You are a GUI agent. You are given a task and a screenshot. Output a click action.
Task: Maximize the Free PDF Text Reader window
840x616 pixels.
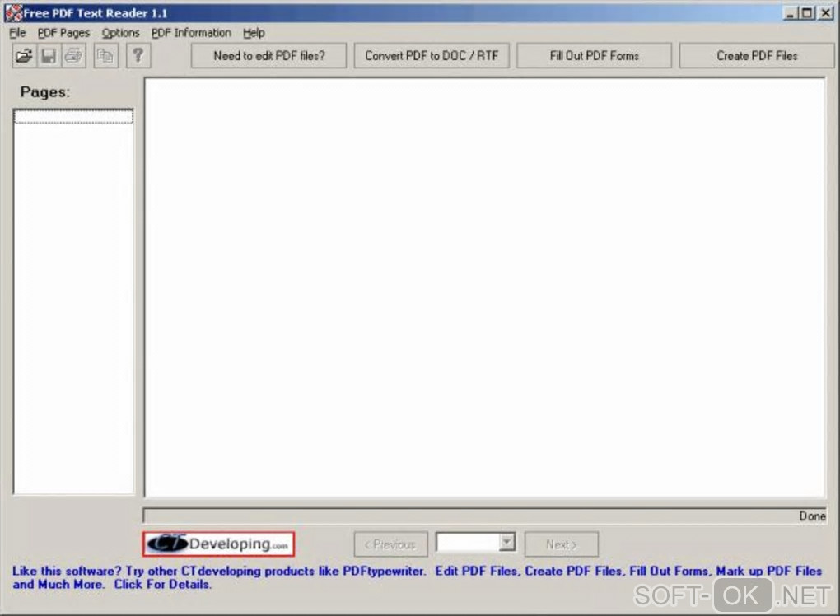point(807,13)
